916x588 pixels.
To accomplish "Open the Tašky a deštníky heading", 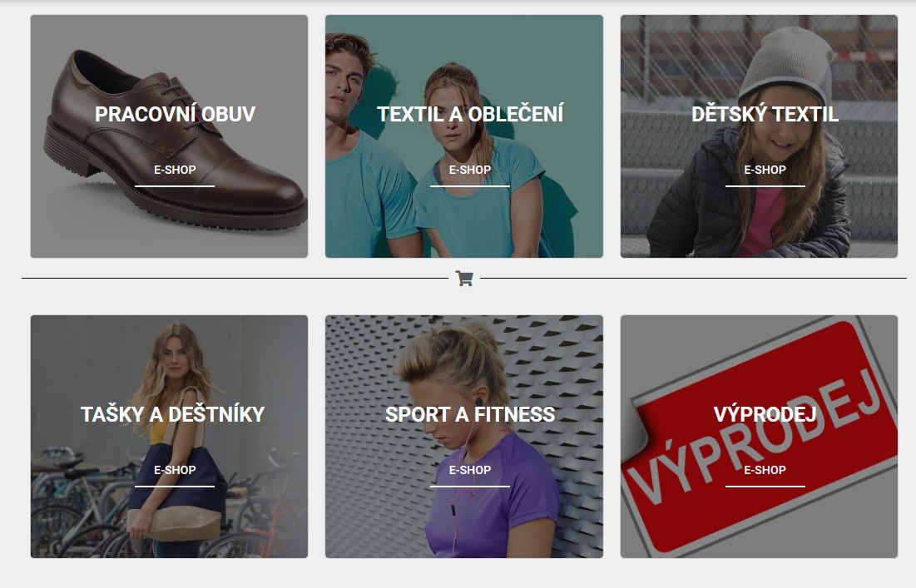I will pos(172,414).
